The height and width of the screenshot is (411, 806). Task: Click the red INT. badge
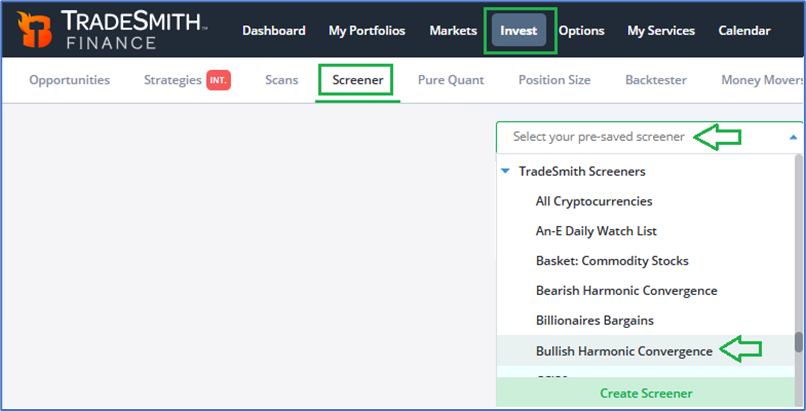pos(218,80)
